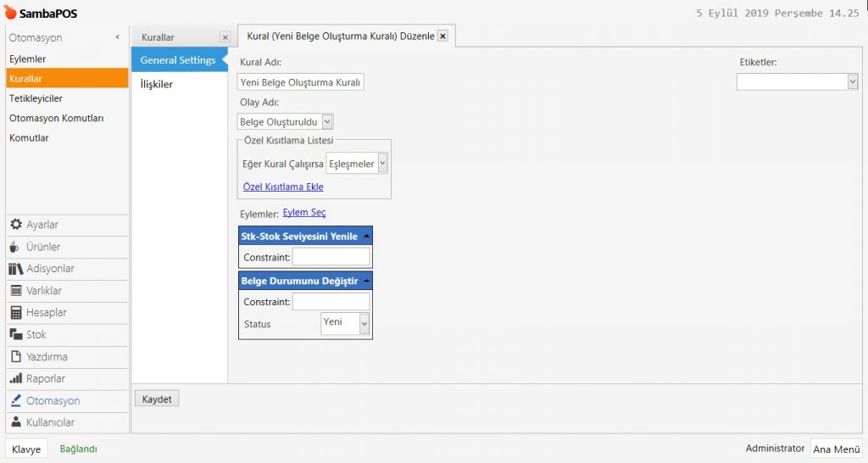The width and height of the screenshot is (868, 463).
Task: Close the Kurallar tab
Action: 225,37
